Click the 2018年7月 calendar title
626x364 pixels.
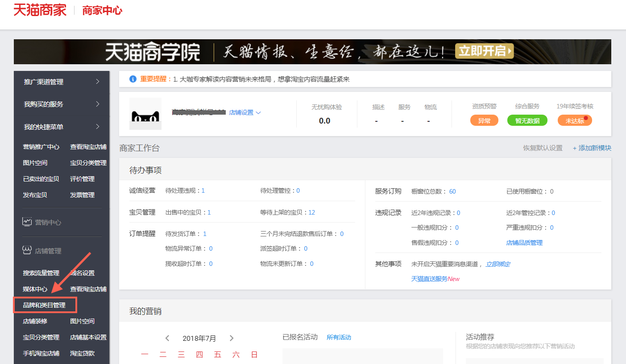(199, 338)
